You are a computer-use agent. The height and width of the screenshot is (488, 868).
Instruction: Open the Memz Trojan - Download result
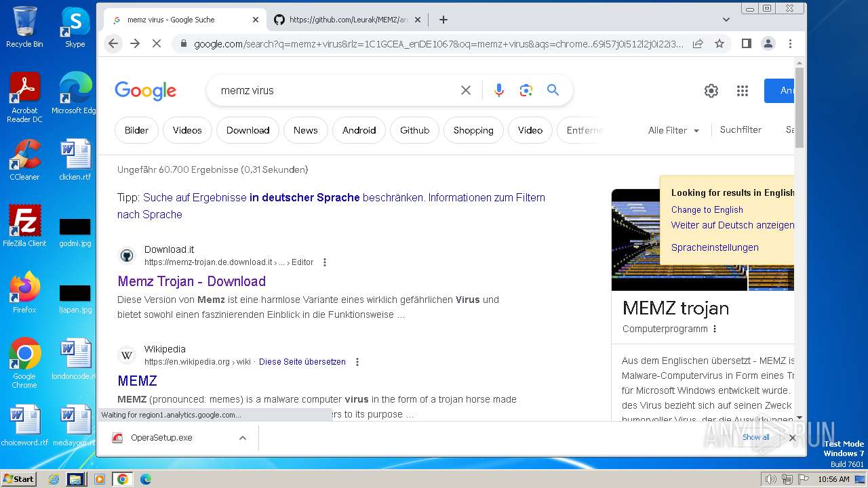pos(191,281)
